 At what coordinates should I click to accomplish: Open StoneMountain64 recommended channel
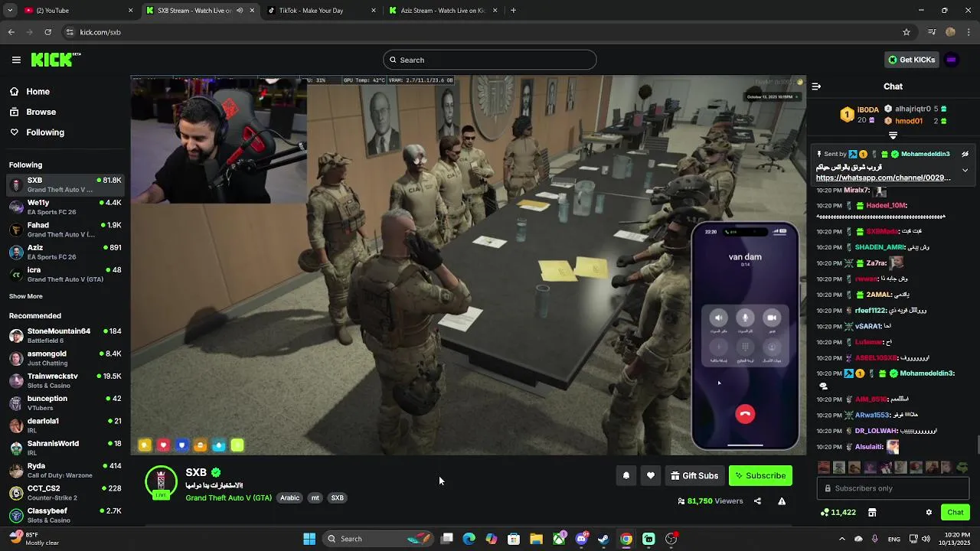(x=65, y=335)
